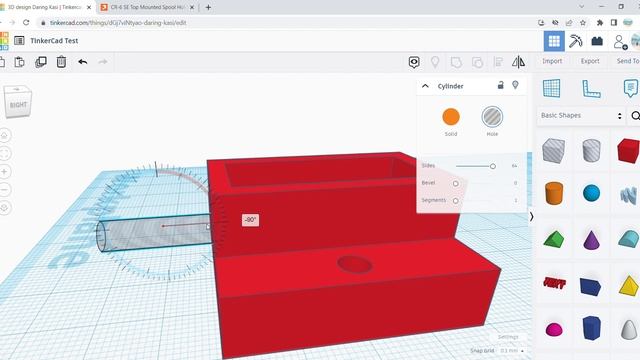Invite a collaborator with the add-person icon
Screen dimensions: 640x360
[620, 41]
